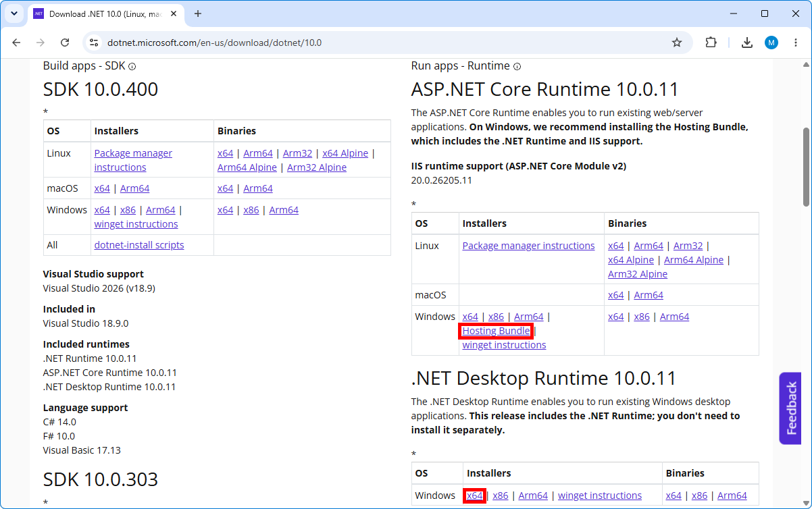Screen dimensions: 812x509
Task: Download ASP.NET Core Windows Arm64 installer
Action: click(528, 317)
